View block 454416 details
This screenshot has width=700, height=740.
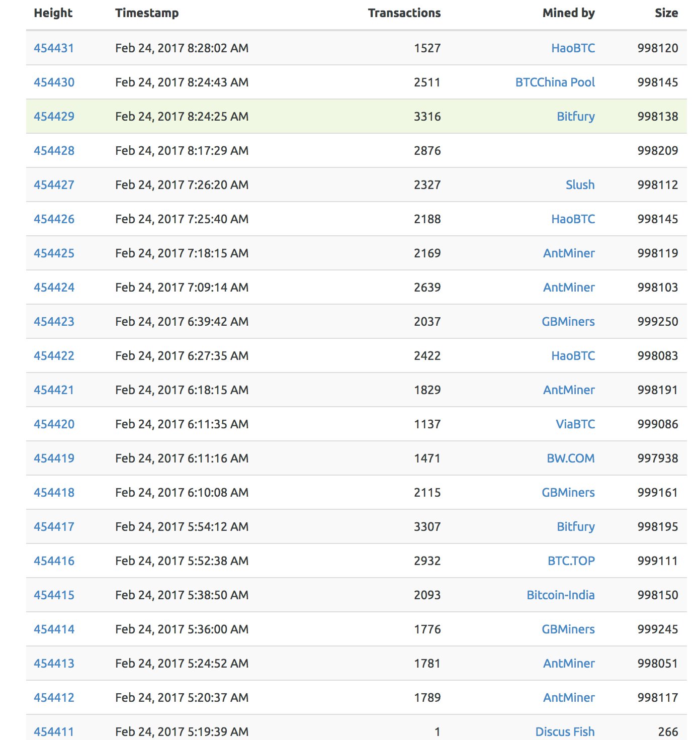point(54,561)
